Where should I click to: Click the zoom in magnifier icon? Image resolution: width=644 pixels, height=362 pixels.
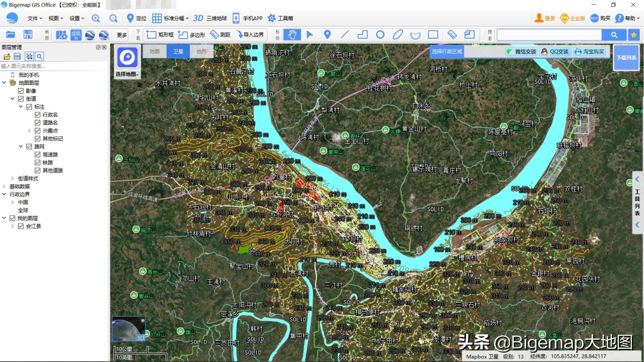click(x=96, y=18)
